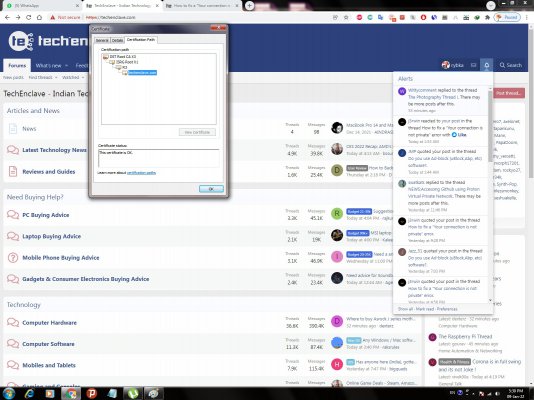Image resolution: width=534 pixels, height=400 pixels.
Task: Open Computer Software forum
Action: (48, 344)
